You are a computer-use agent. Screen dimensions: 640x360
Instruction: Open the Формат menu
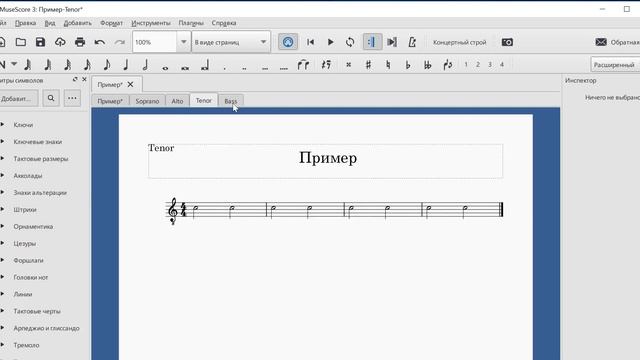click(111, 23)
